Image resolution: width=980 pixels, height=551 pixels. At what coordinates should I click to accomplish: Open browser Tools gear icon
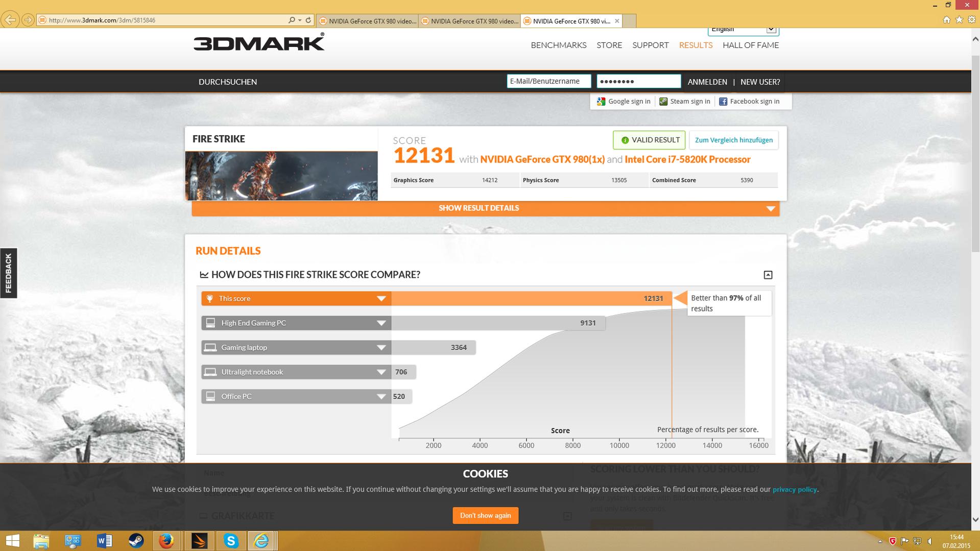coord(971,20)
